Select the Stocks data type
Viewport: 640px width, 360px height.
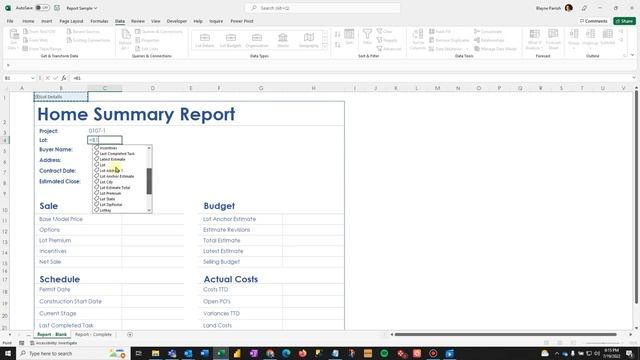click(283, 40)
